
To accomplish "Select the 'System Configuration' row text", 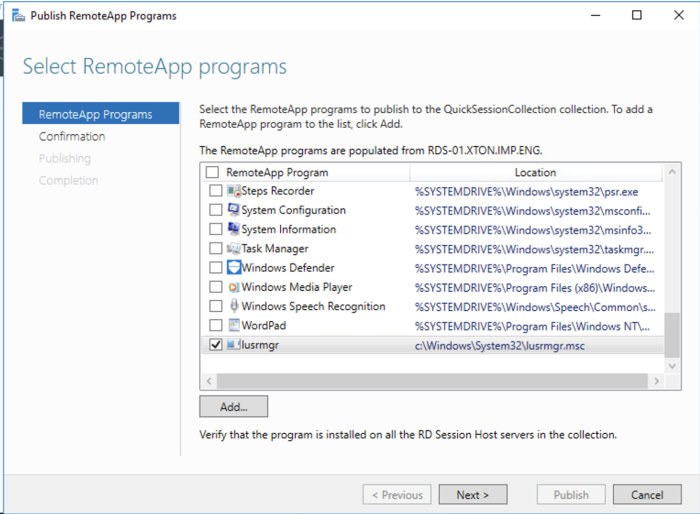I will click(x=293, y=210).
